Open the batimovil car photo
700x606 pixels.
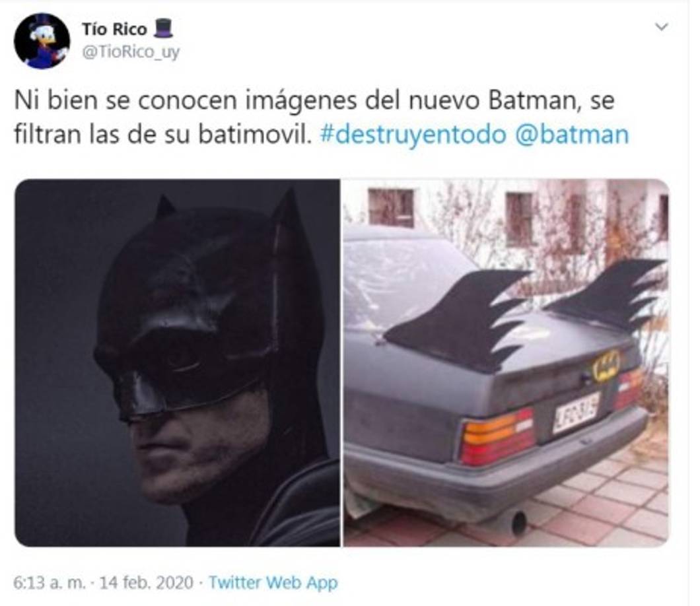click(506, 362)
